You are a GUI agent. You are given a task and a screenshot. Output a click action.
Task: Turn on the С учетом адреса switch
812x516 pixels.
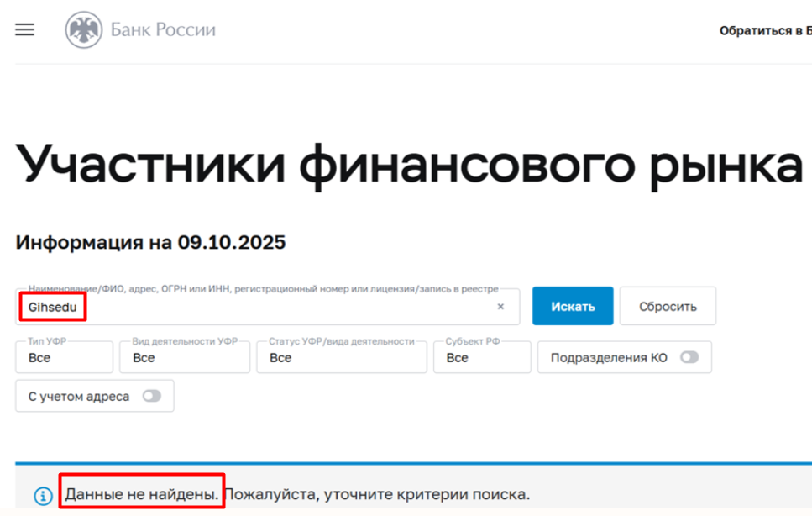152,395
